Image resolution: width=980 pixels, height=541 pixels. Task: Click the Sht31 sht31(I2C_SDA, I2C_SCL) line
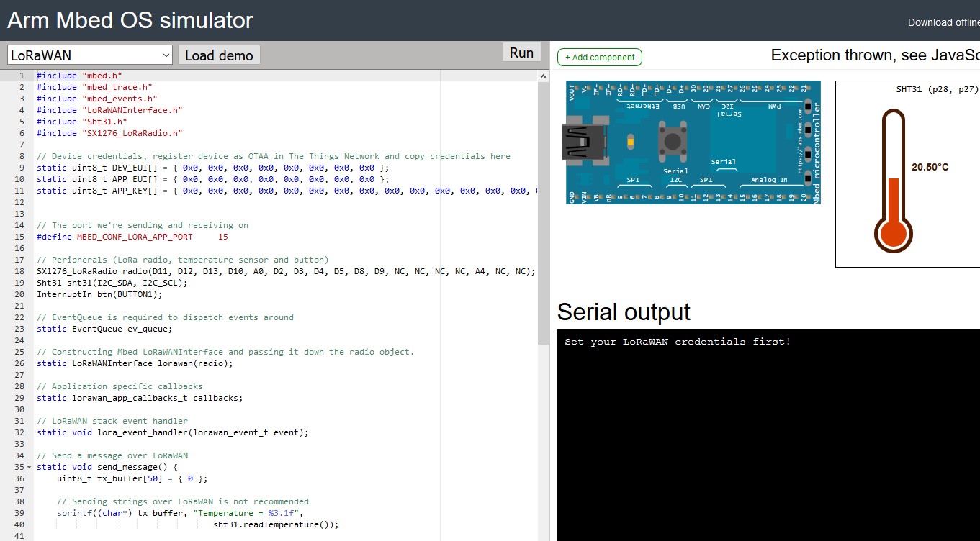(112, 283)
